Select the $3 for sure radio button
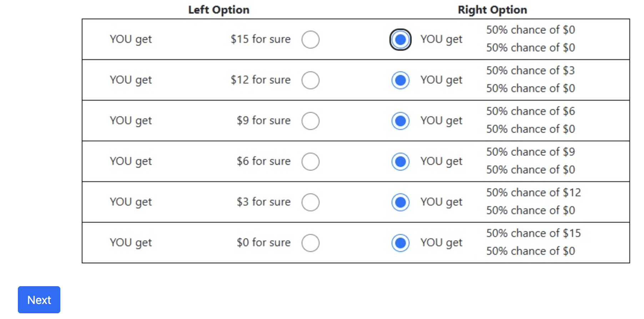Screen dimensions: 644x319 coord(310,202)
